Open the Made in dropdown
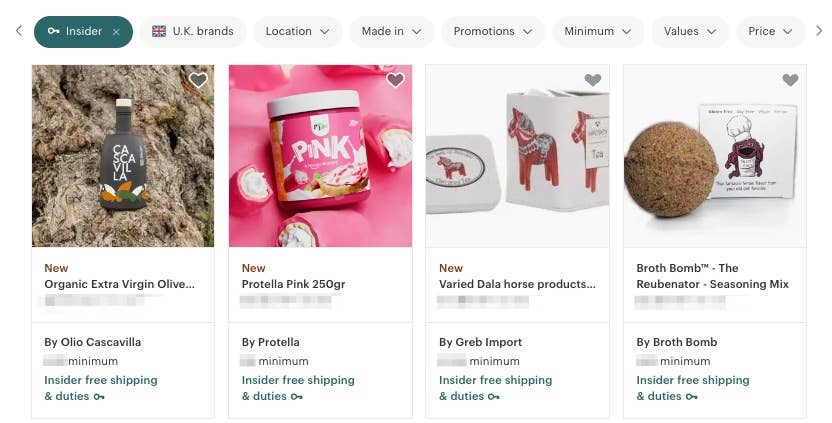Image resolution: width=832 pixels, height=423 pixels. 391,32
